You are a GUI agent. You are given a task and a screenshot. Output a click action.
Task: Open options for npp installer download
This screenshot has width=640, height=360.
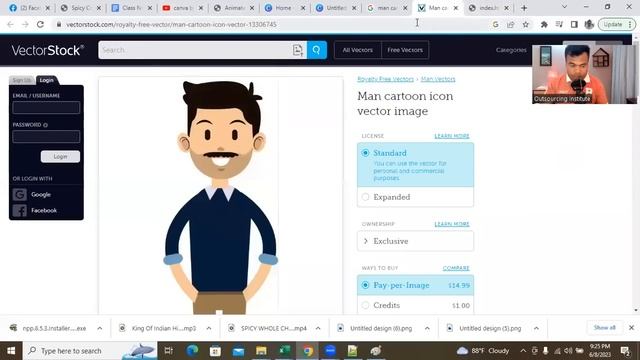pos(100,328)
